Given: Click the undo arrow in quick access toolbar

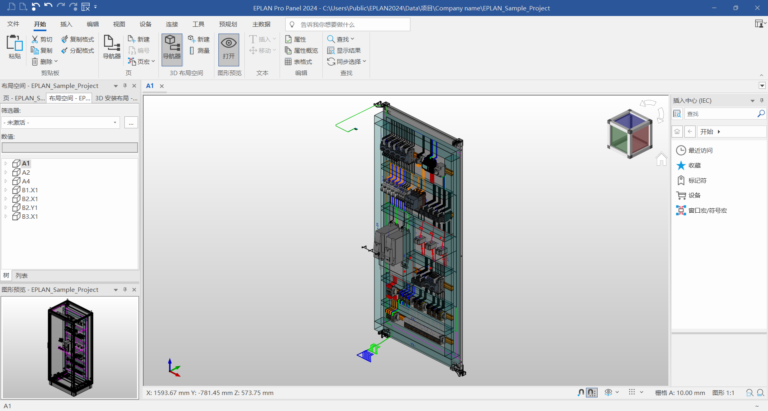Looking at the screenshot, I should tap(48, 7).
